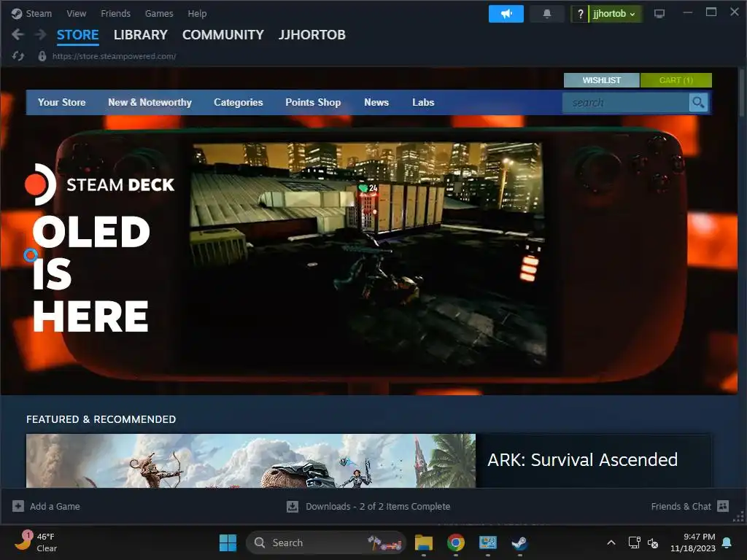Open ARK: Survival Ascended featured image
Image resolution: width=747 pixels, height=560 pixels.
coord(251,461)
